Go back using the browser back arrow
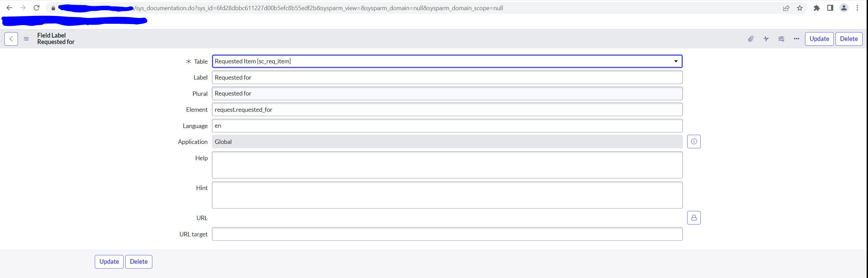The height and width of the screenshot is (278, 868). click(x=9, y=8)
